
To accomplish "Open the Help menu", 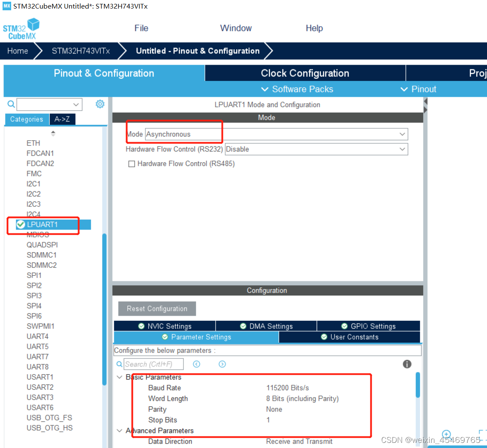I will 314,28.
